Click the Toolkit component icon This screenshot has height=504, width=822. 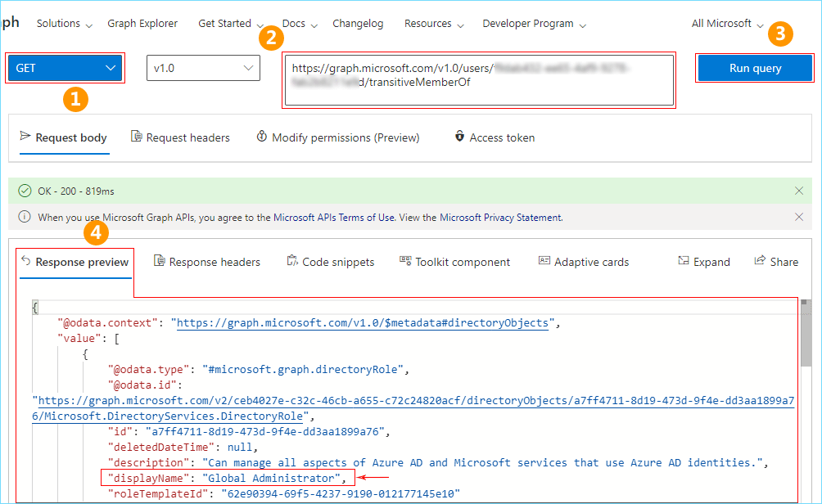(x=405, y=261)
